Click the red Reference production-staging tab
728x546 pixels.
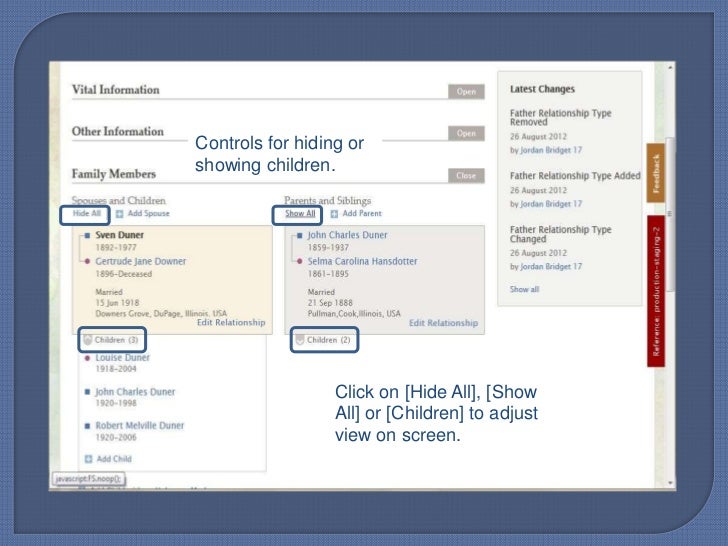656,291
